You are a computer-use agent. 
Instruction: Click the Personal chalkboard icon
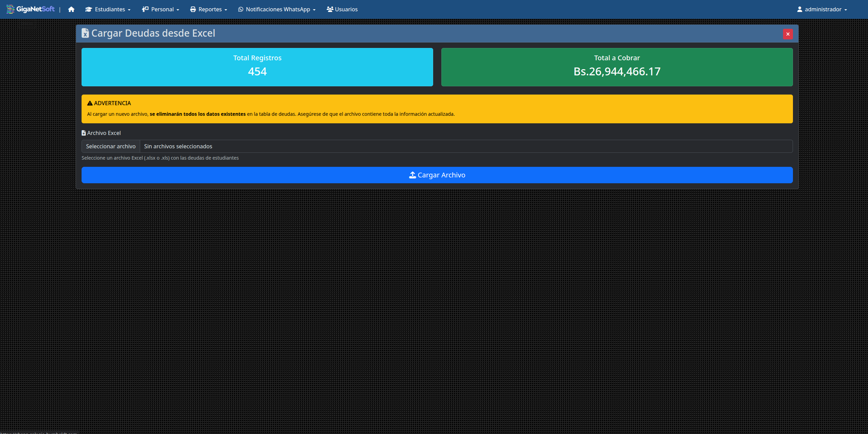click(x=145, y=9)
